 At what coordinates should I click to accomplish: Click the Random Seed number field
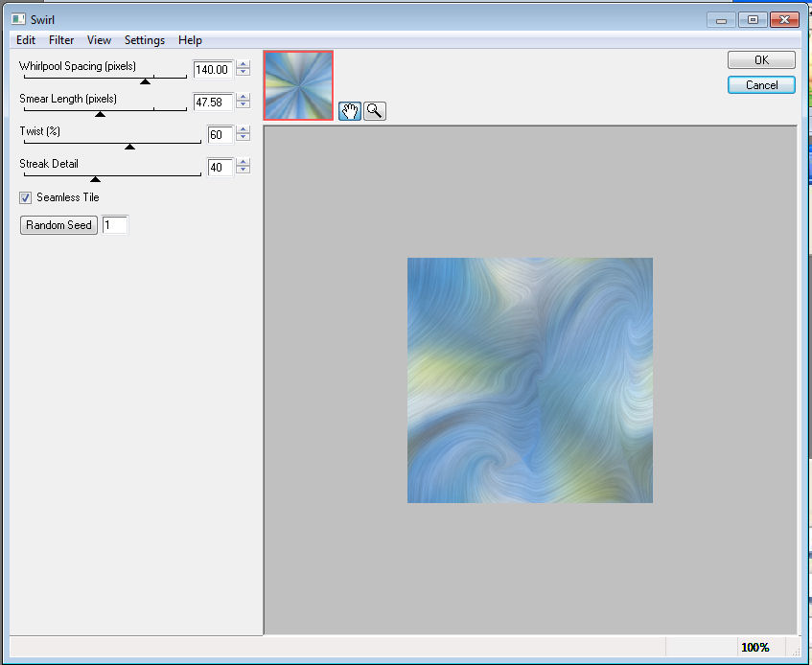tap(114, 225)
